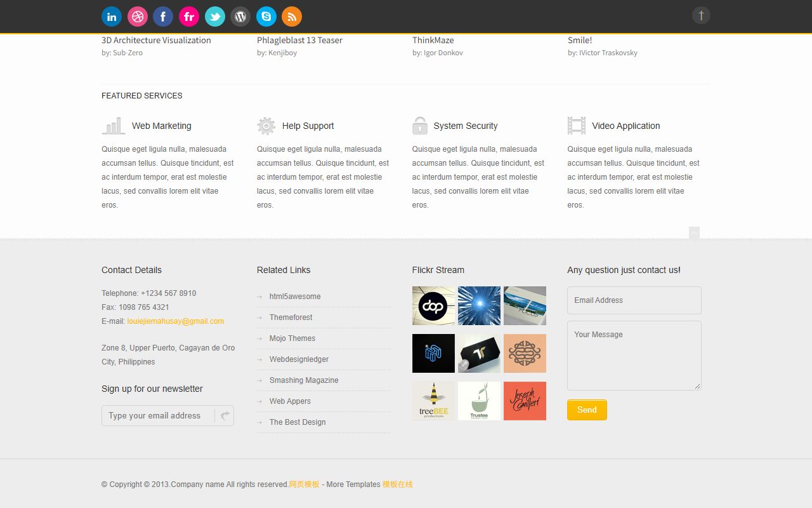Open the Twitter bird icon
Viewport: 812px width, 508px height.
215,17
